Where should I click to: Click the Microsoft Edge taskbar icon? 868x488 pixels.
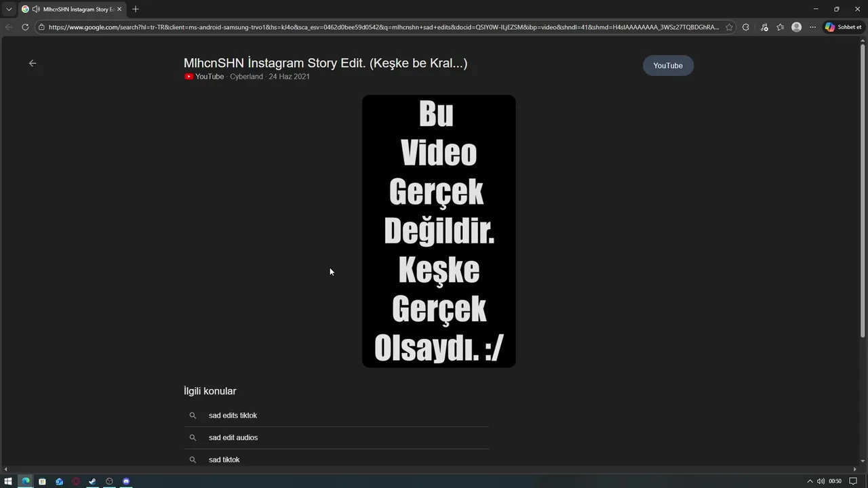coord(25,481)
